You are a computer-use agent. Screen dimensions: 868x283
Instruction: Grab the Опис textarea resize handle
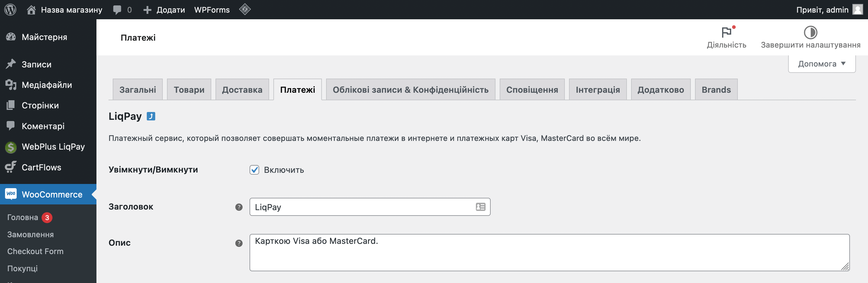(x=845, y=266)
